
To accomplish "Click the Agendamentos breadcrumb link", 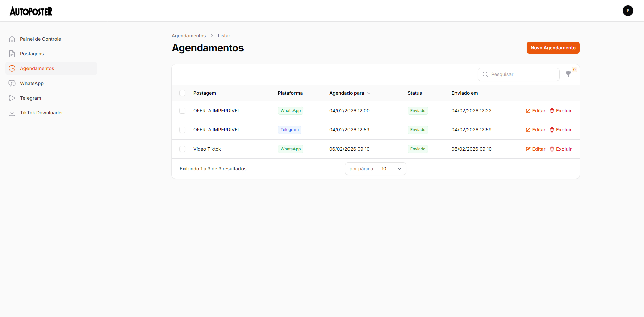I will 189,36.
